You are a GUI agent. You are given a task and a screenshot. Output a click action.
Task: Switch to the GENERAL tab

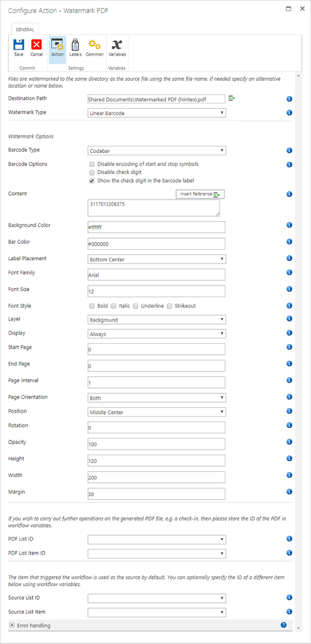[25, 29]
